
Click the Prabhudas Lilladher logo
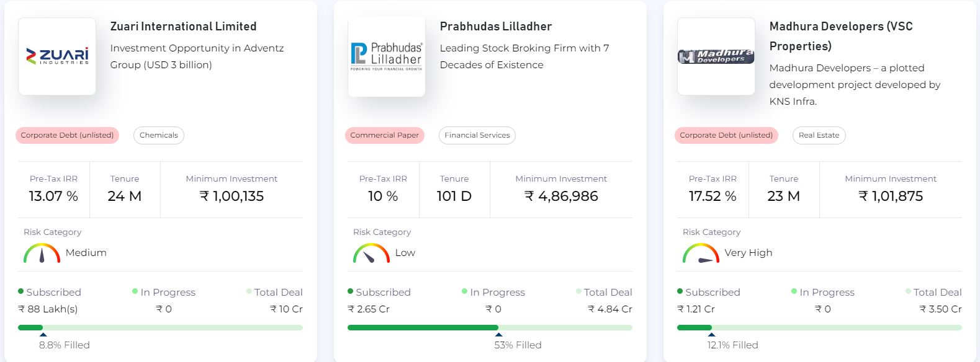[387, 56]
